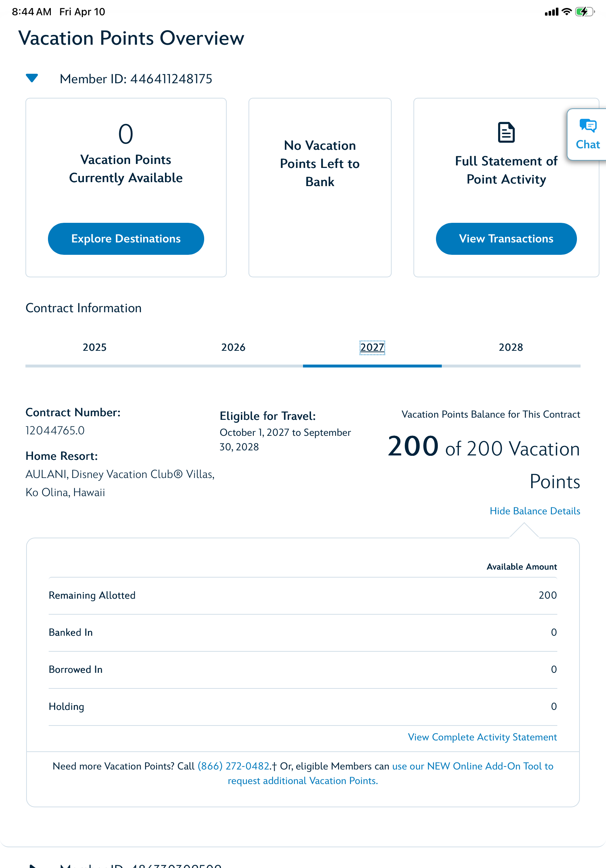Collapse Member ID 446411248175 section triangle
Image resolution: width=606 pixels, height=868 pixels.
pyautogui.click(x=32, y=78)
